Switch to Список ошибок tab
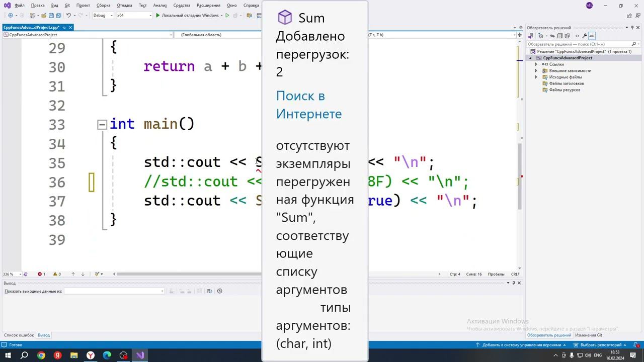The width and height of the screenshot is (644, 362). coord(19,335)
